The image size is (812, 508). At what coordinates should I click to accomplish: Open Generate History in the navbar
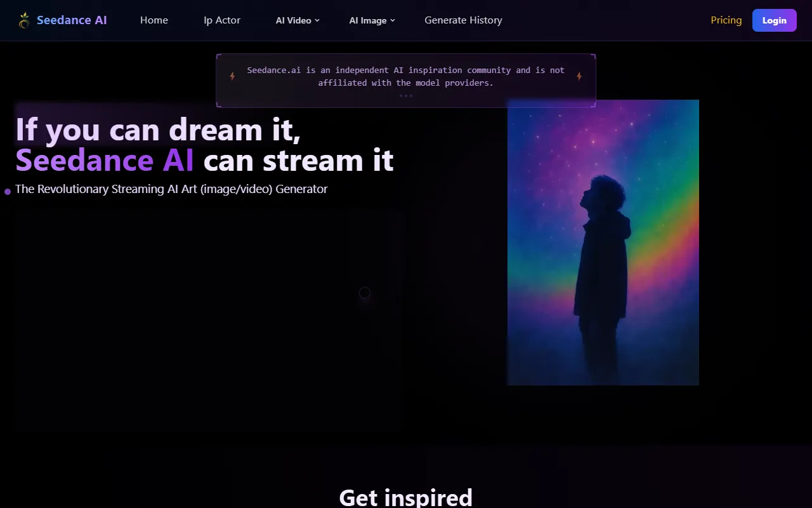pyautogui.click(x=463, y=20)
